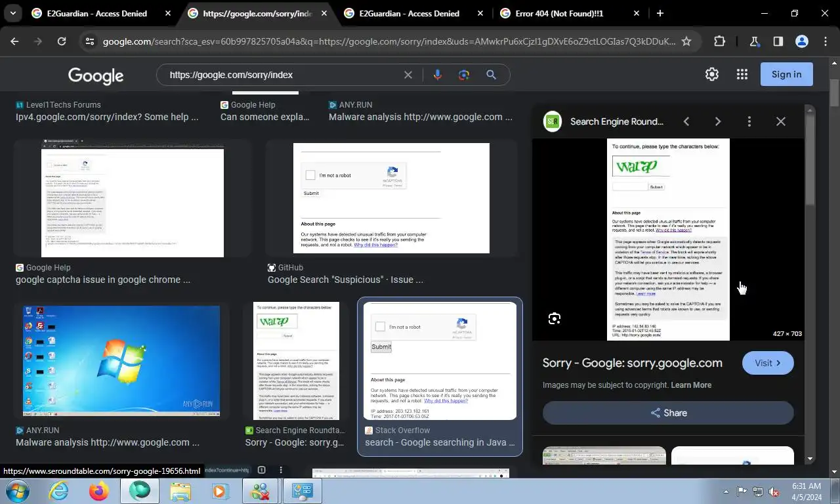The width and height of the screenshot is (840, 504).
Task: Open the Extensions puzzle icon
Action: 720,41
